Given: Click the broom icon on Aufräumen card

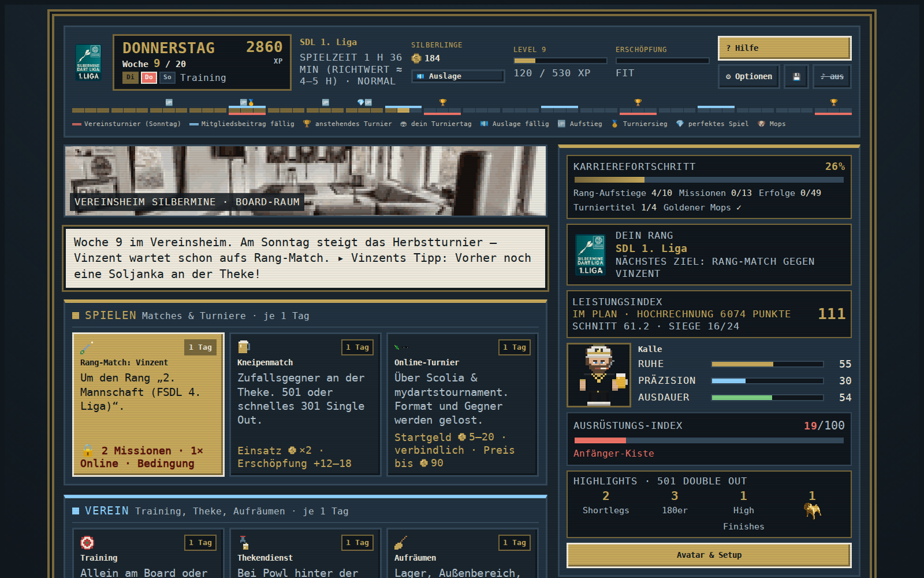Looking at the screenshot, I should (x=401, y=543).
